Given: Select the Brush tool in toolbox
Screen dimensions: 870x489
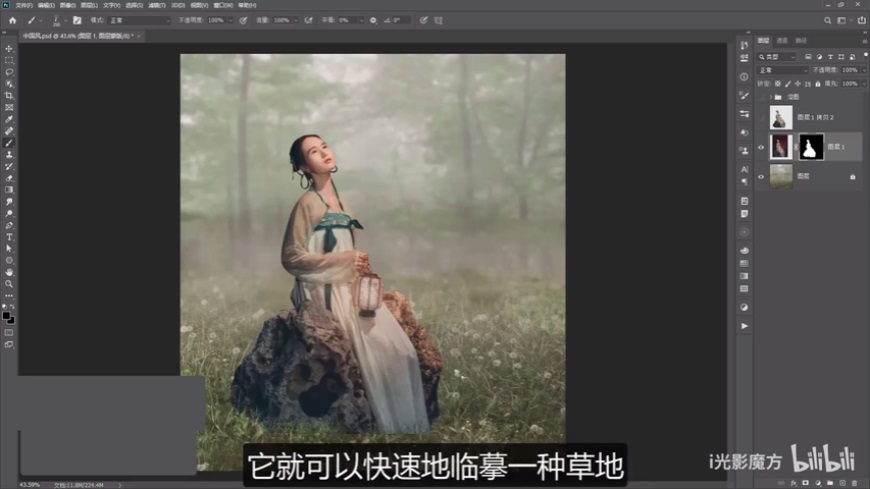Looking at the screenshot, I should (9, 143).
